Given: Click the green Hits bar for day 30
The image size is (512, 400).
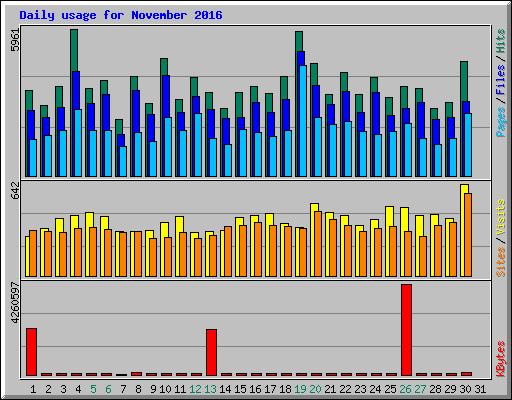Looking at the screenshot, I should [464, 82].
